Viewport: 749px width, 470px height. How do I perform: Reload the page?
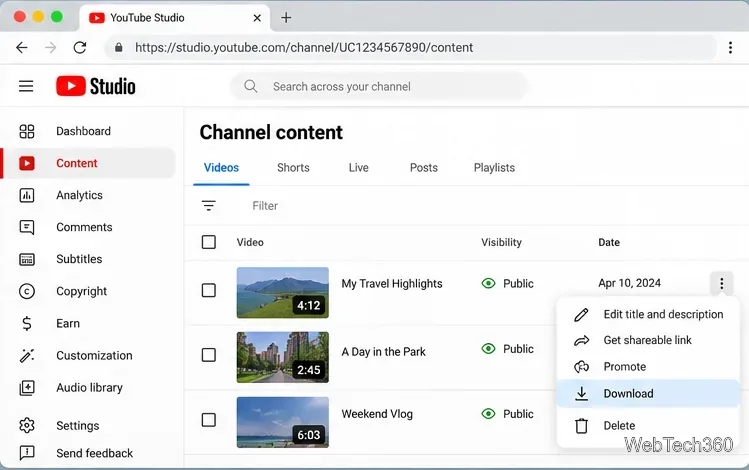(x=80, y=47)
